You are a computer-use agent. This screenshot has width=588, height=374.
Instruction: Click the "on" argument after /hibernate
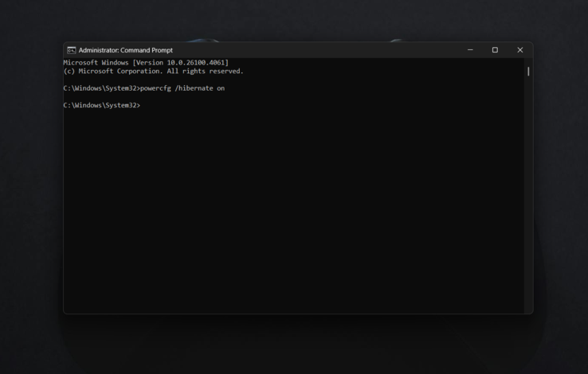coord(221,88)
